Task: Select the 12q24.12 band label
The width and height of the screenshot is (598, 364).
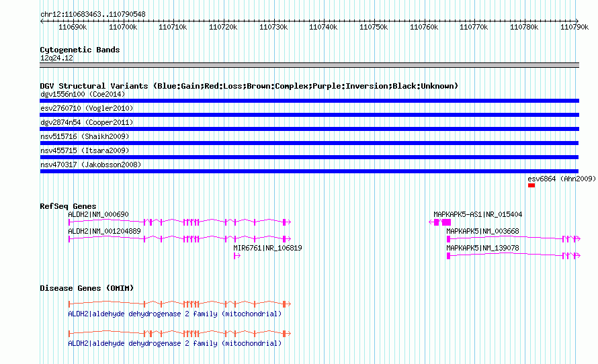Action: tap(56, 58)
